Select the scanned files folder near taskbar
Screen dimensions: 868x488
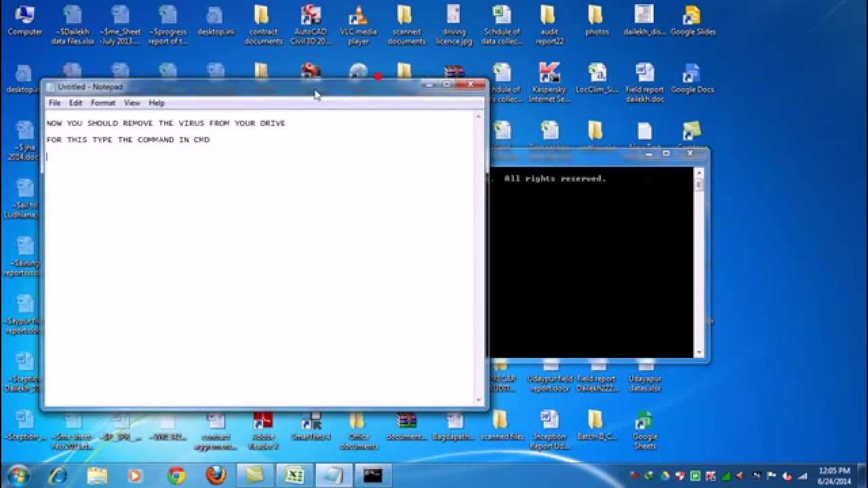tap(501, 426)
